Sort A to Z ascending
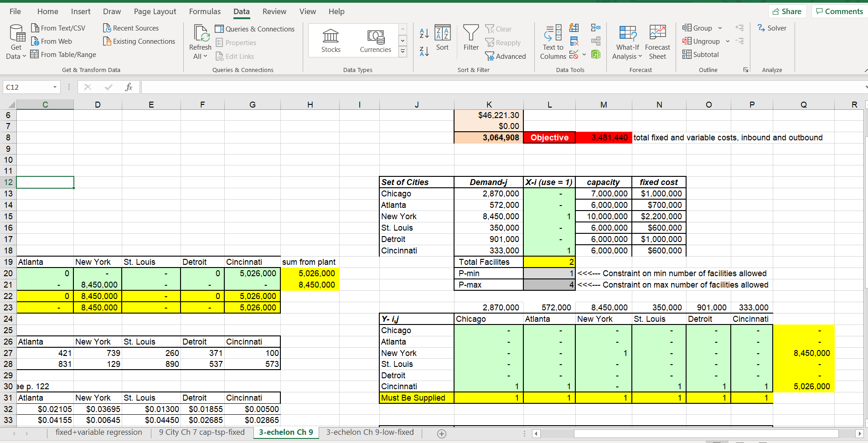The height and width of the screenshot is (443, 868). pyautogui.click(x=424, y=33)
